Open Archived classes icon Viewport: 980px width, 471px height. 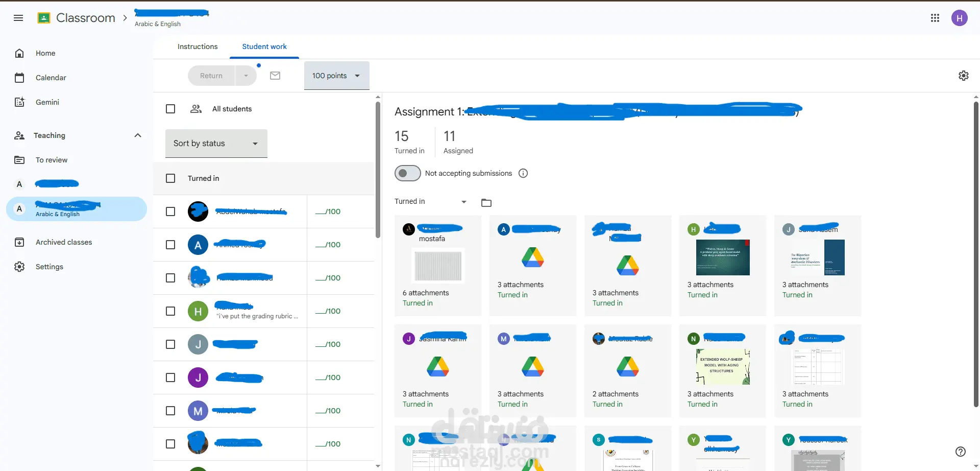[x=19, y=242]
